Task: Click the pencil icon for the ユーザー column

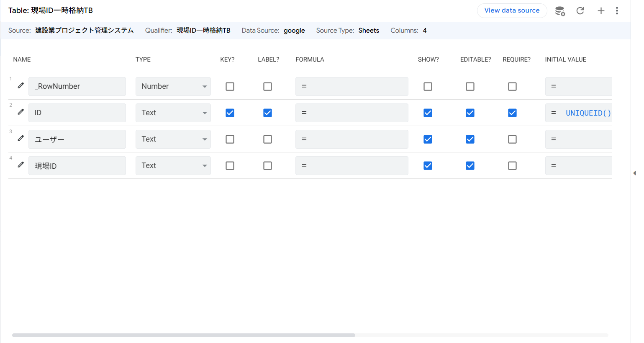Action: (x=21, y=139)
